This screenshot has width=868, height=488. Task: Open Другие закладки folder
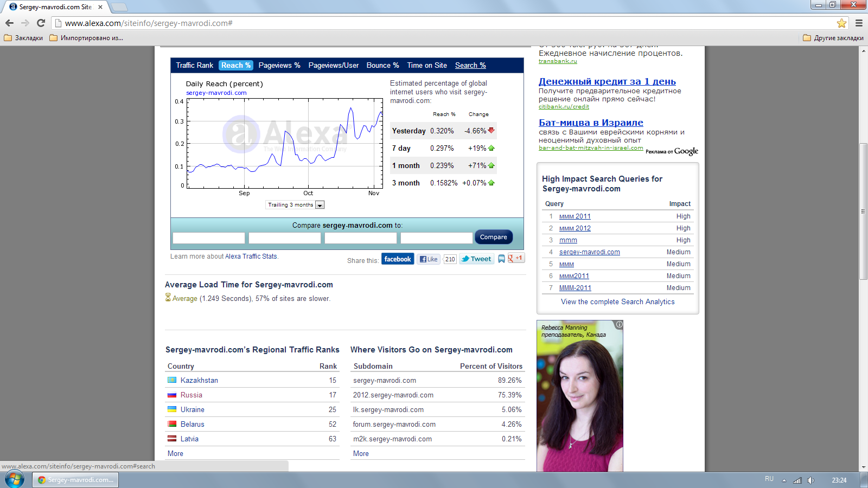point(833,38)
